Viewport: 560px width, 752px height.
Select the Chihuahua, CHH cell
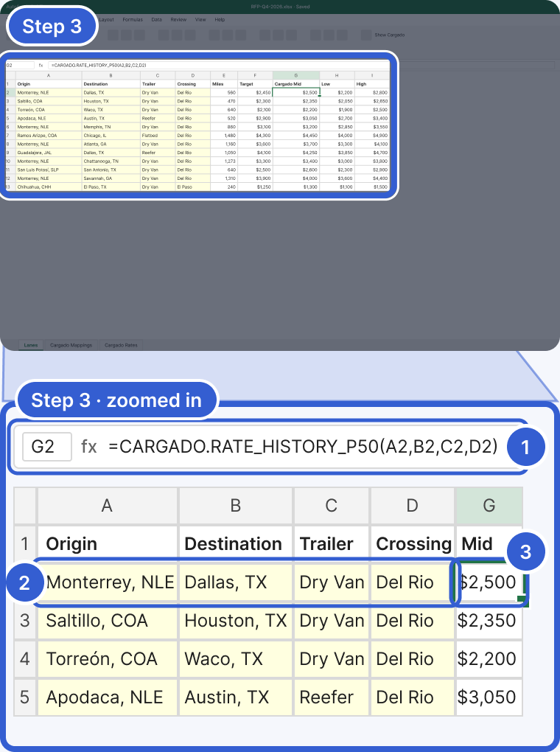(49, 187)
